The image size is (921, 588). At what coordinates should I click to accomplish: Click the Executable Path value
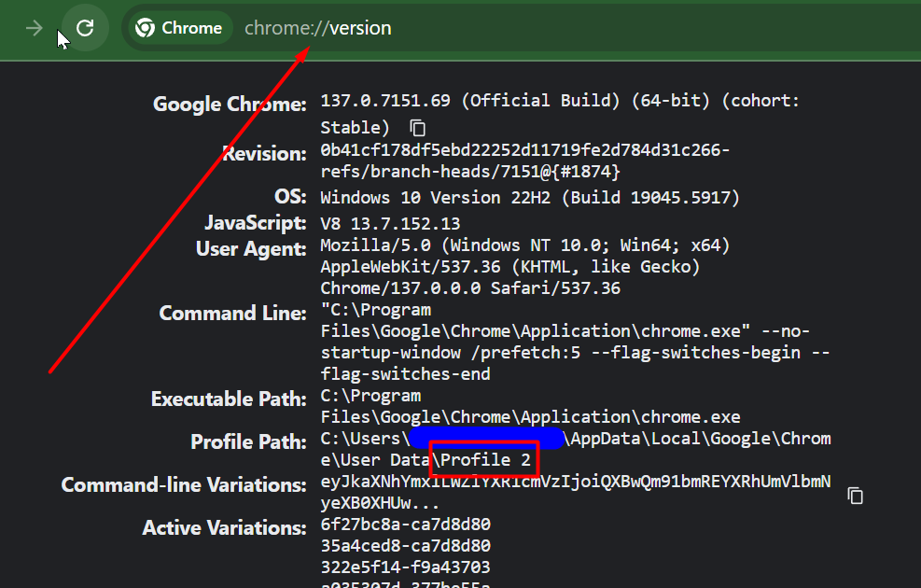530,407
